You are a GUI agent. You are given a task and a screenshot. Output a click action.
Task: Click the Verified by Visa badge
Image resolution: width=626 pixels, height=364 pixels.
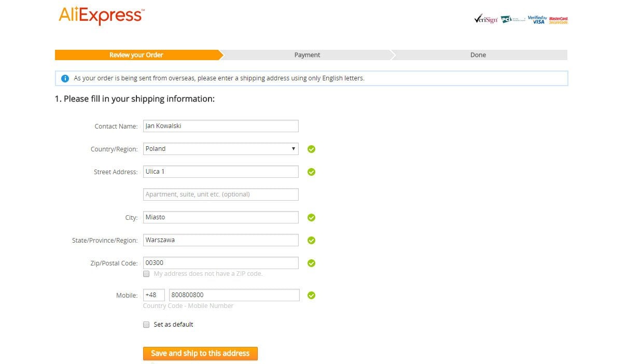click(x=537, y=20)
